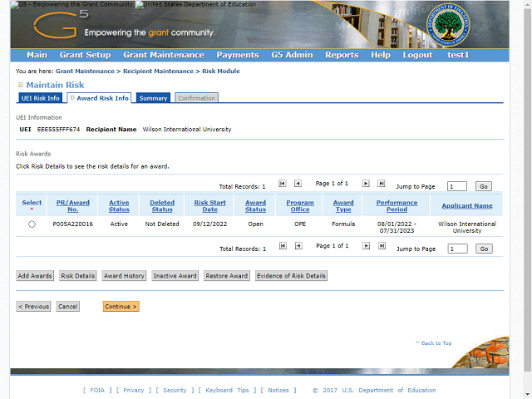Sort by Applicant Name column

pyautogui.click(x=467, y=206)
